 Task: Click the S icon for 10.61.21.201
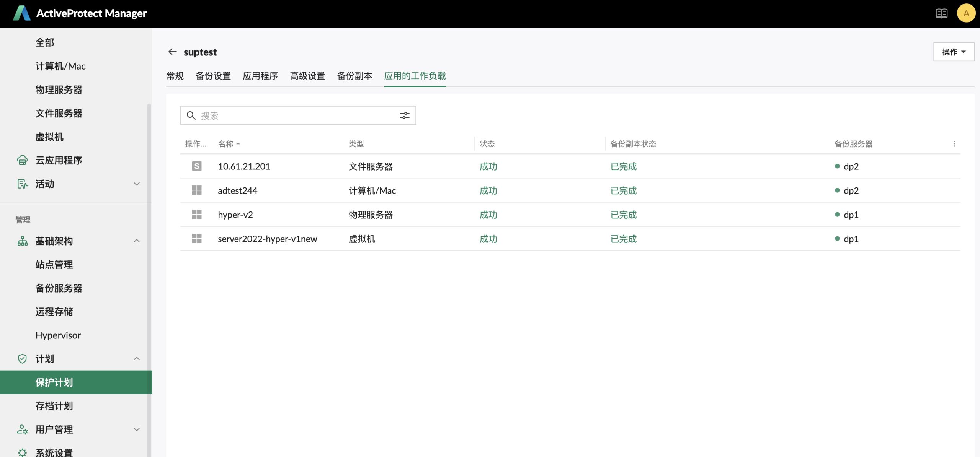tap(197, 166)
